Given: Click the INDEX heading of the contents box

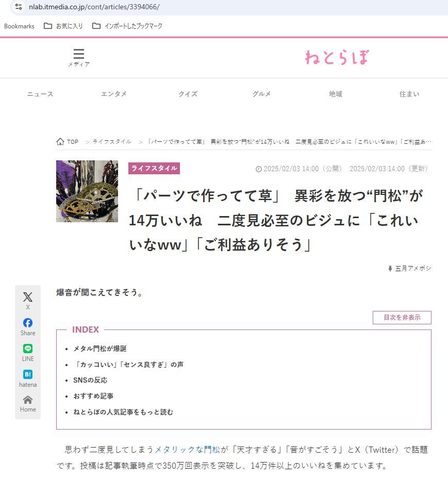Looking at the screenshot, I should click(x=86, y=329).
